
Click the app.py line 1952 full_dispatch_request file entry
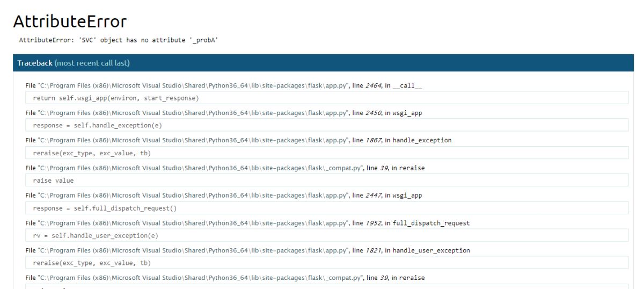click(x=248, y=223)
